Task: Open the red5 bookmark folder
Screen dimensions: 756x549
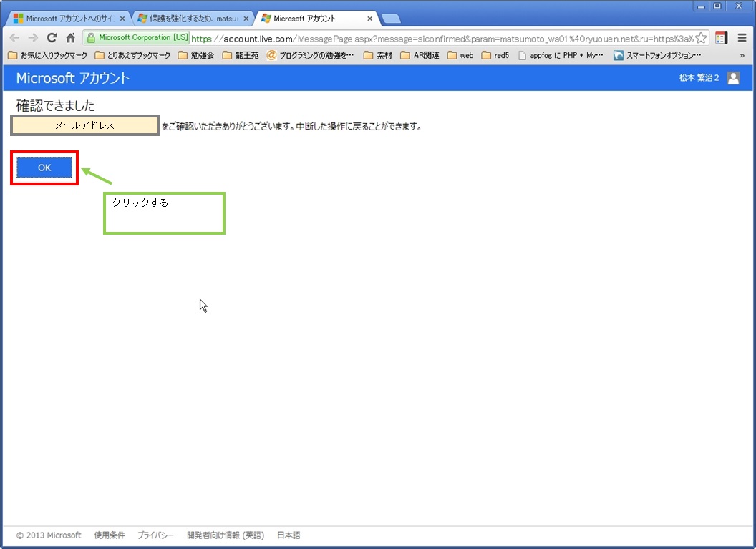Action: coord(495,55)
